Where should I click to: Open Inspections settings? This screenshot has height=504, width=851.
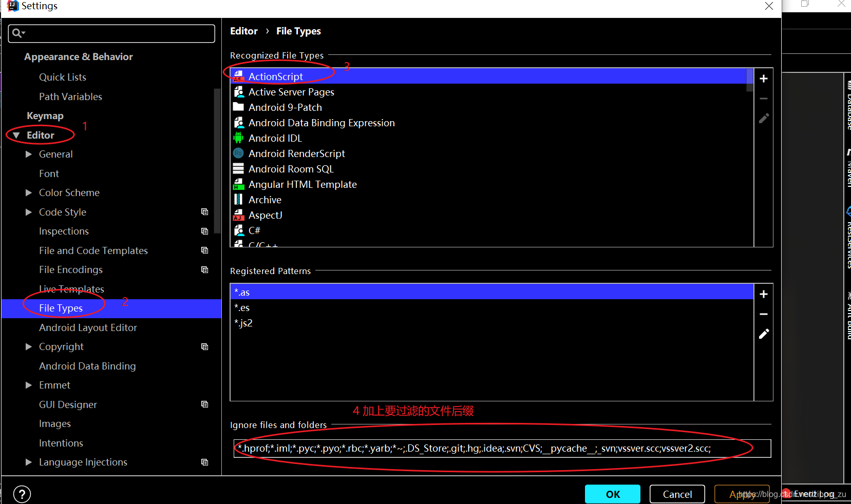(x=64, y=231)
